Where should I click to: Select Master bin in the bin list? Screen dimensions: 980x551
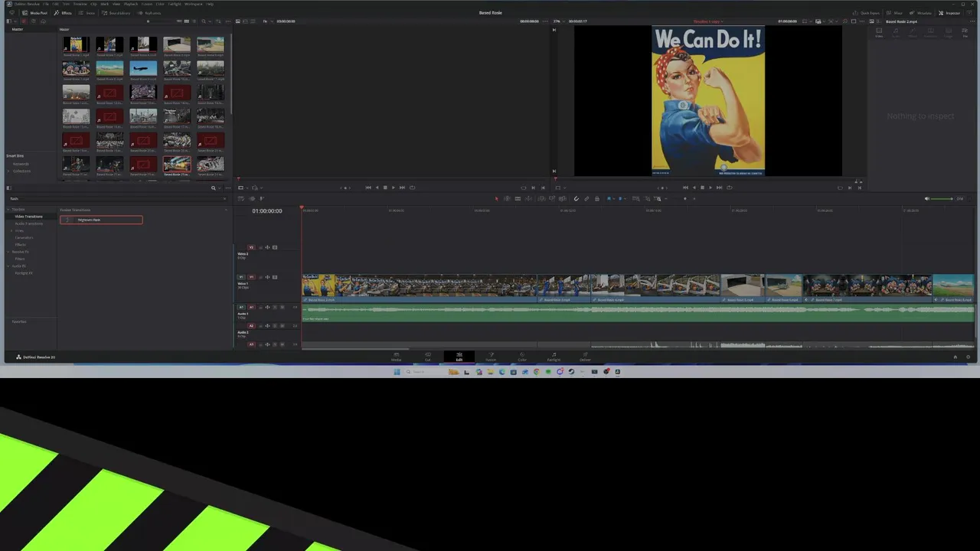pyautogui.click(x=17, y=29)
